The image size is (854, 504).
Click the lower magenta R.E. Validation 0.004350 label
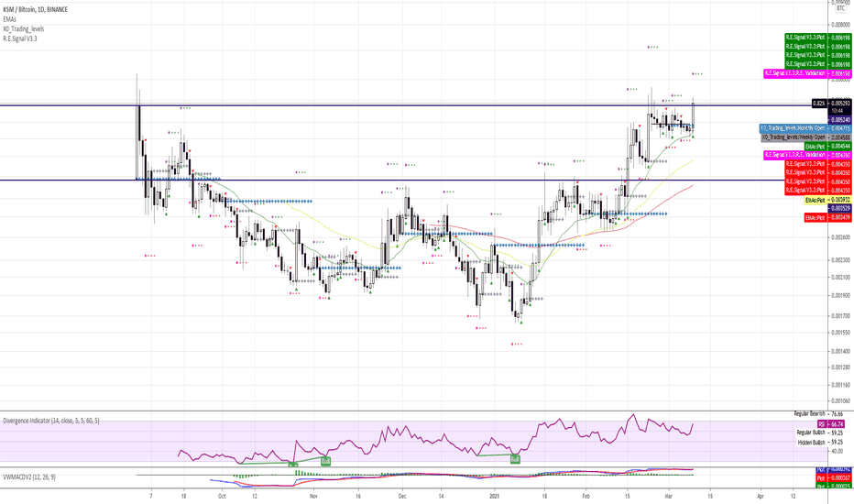806,155
